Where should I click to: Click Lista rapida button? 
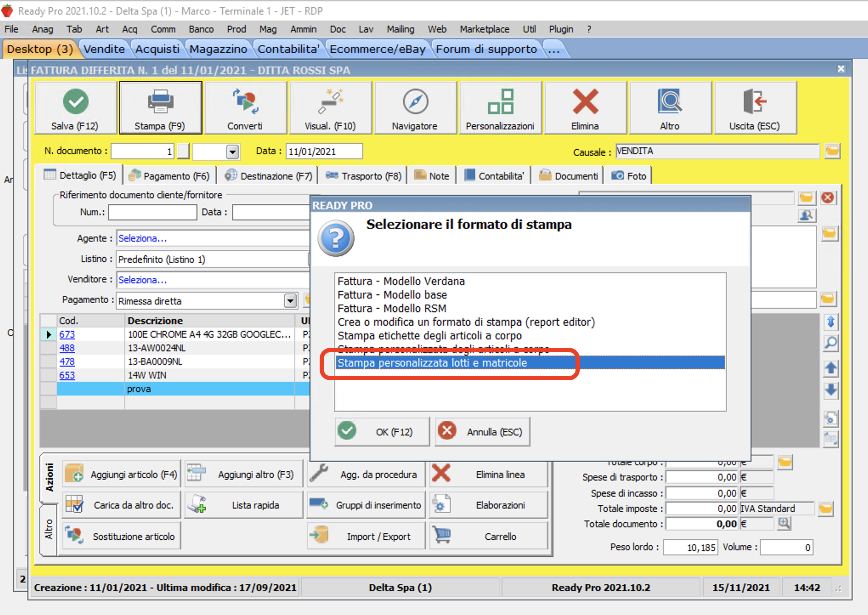tap(244, 505)
